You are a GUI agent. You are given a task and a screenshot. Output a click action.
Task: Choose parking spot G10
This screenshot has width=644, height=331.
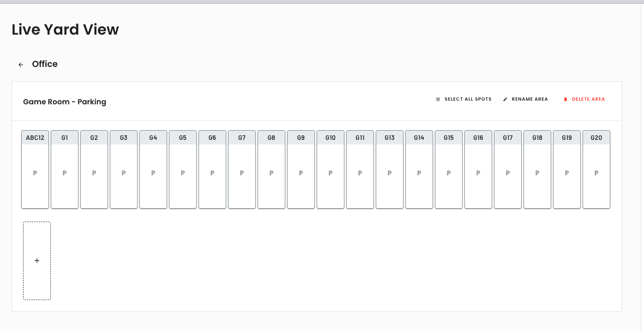[331, 169]
